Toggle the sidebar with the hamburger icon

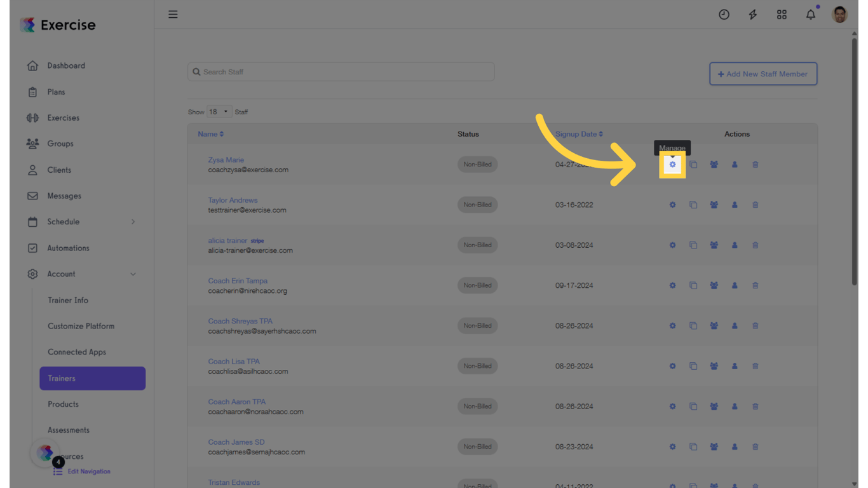click(x=173, y=14)
